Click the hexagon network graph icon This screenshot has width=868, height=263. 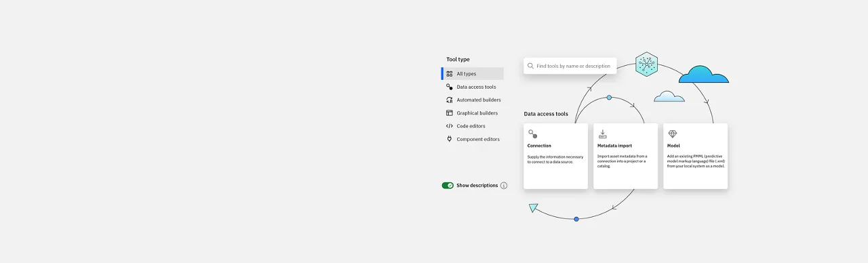647,64
